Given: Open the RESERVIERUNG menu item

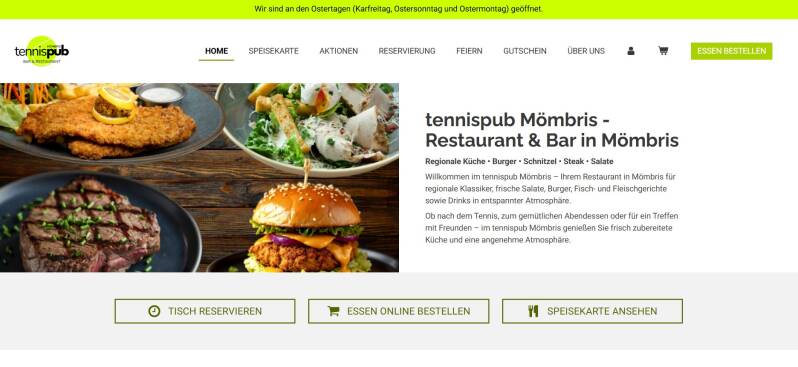Looking at the screenshot, I should 407,51.
